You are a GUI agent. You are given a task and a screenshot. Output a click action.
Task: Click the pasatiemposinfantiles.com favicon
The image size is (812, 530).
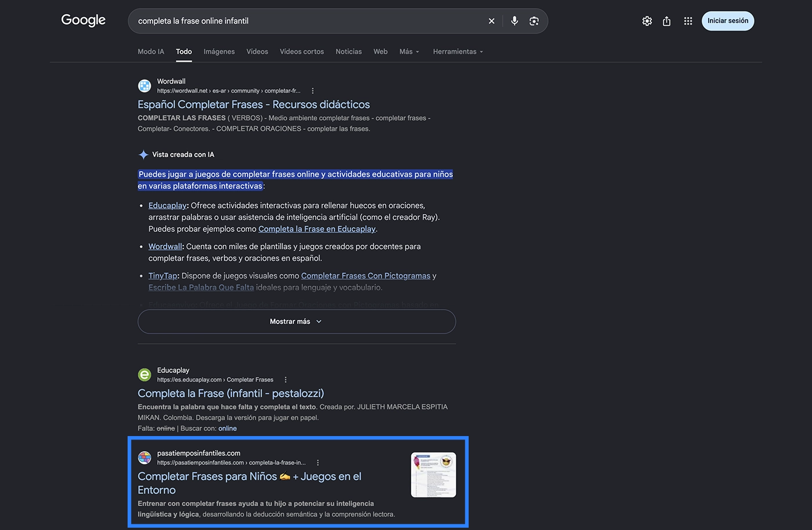coord(144,458)
